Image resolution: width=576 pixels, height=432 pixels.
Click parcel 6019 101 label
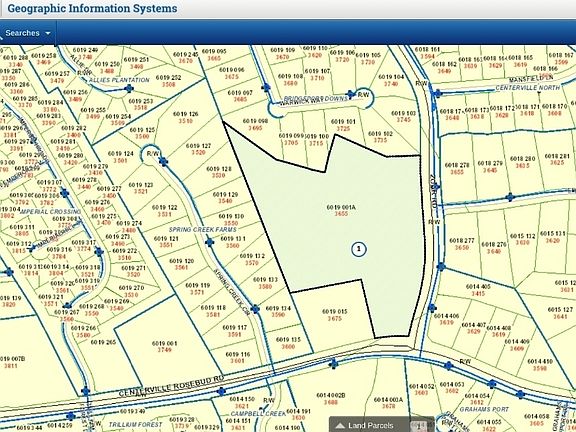coord(343,125)
